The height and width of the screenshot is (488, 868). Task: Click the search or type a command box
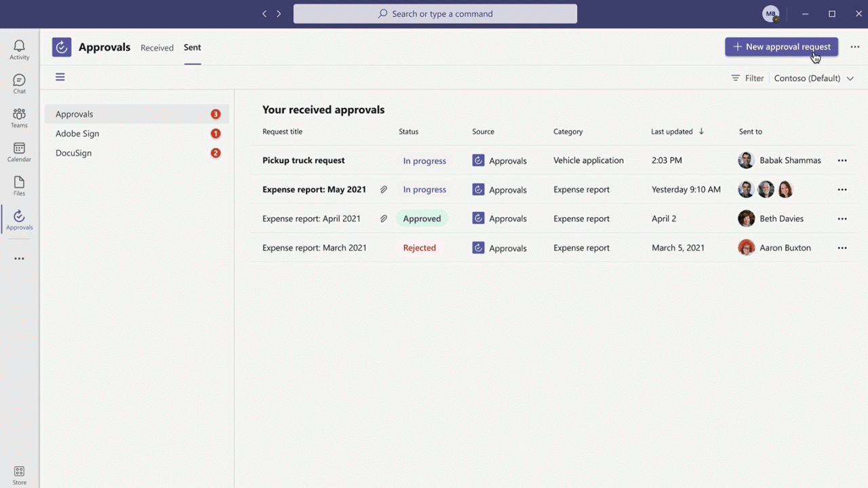point(435,14)
